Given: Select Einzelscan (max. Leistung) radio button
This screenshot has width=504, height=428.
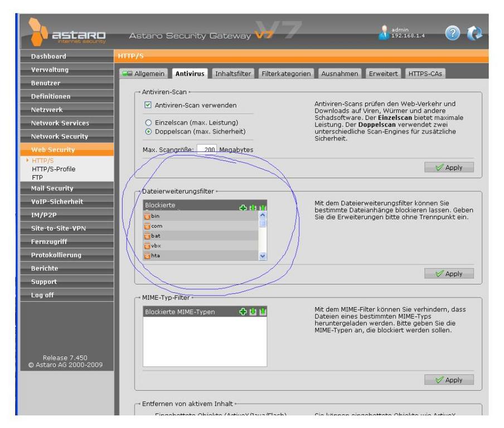Looking at the screenshot, I should (148, 123).
